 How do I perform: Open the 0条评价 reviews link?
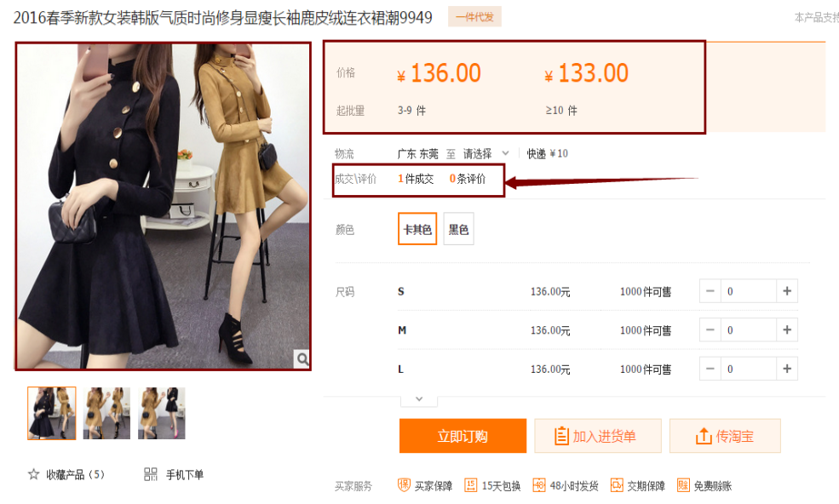[x=468, y=179]
